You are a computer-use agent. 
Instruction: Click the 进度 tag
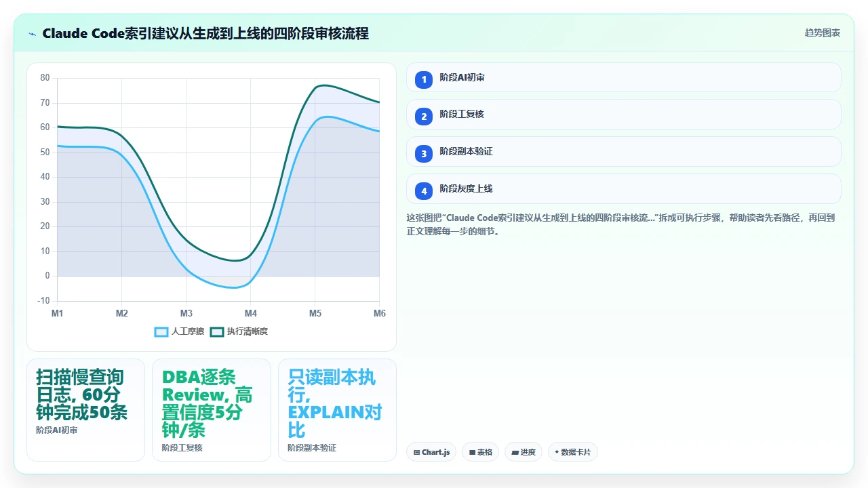coord(523,452)
